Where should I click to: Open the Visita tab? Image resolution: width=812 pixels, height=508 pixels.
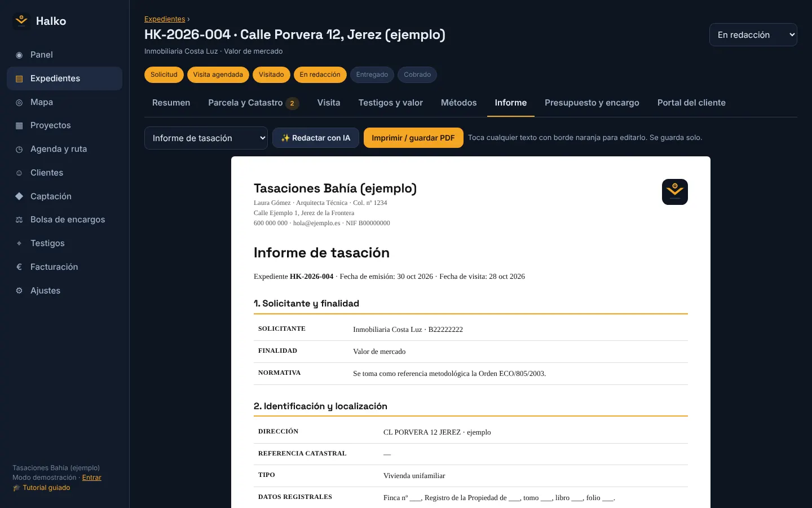point(329,103)
